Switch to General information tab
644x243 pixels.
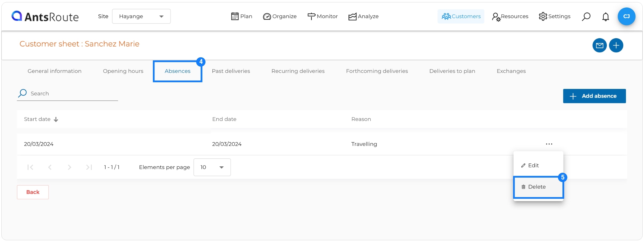point(55,71)
